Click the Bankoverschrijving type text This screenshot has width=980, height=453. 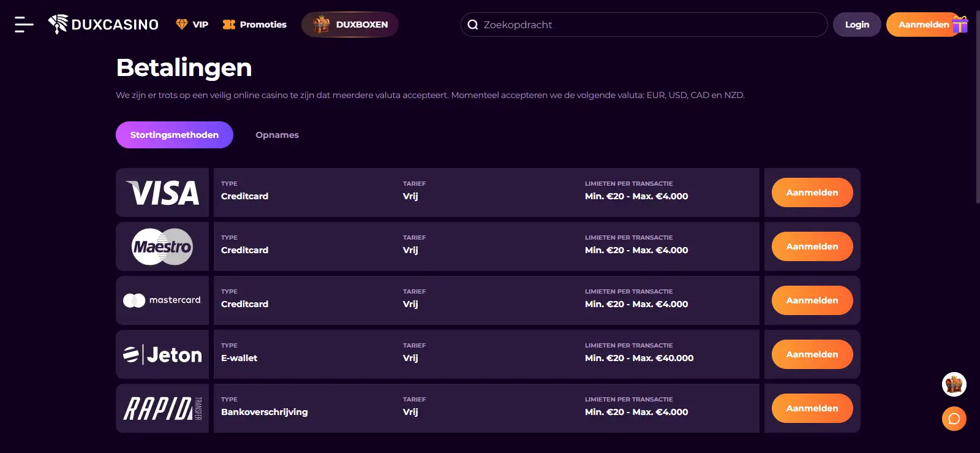pos(265,412)
